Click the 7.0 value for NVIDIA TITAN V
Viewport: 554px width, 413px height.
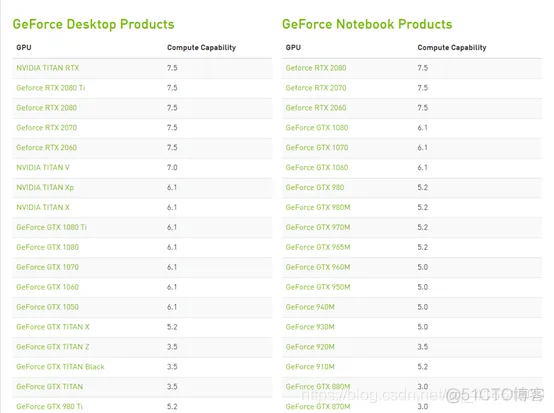click(x=172, y=167)
